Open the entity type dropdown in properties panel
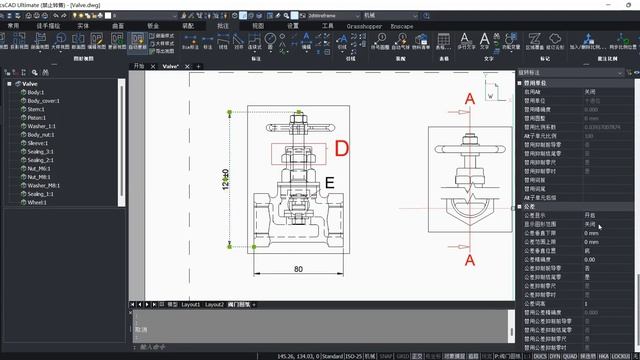This screenshot has width=640, height=360. (x=570, y=73)
